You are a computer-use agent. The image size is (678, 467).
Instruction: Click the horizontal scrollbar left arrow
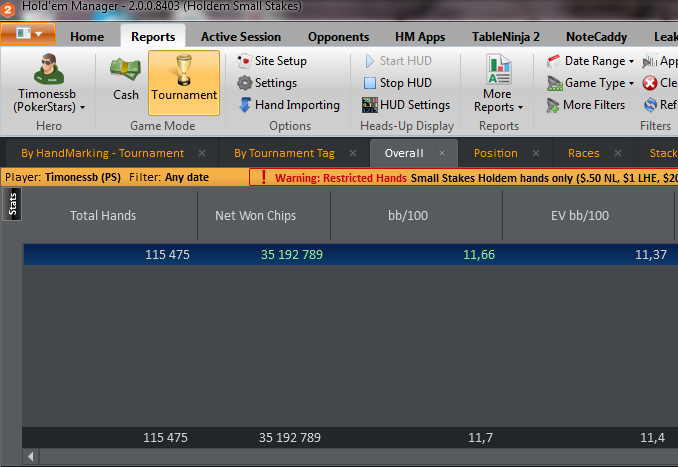(30, 457)
